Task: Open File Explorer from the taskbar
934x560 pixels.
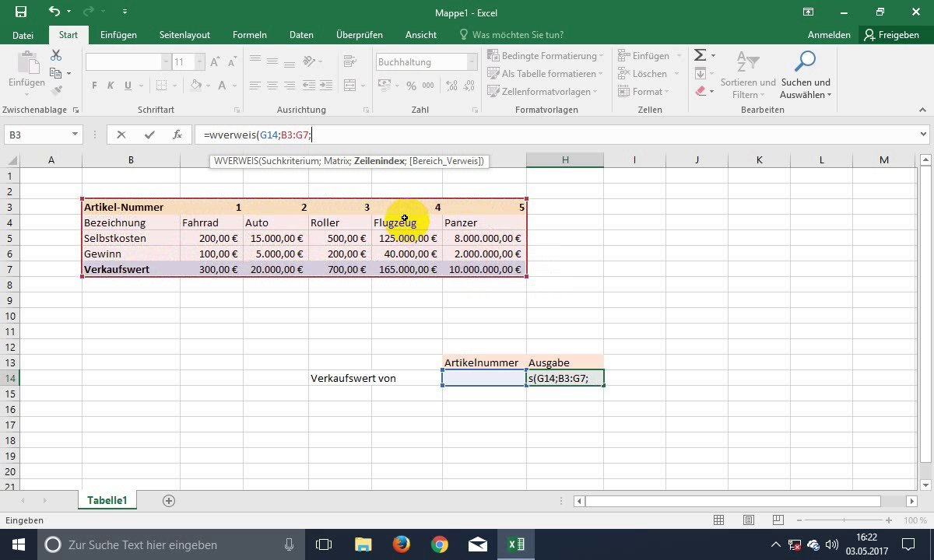Action: coord(363,544)
